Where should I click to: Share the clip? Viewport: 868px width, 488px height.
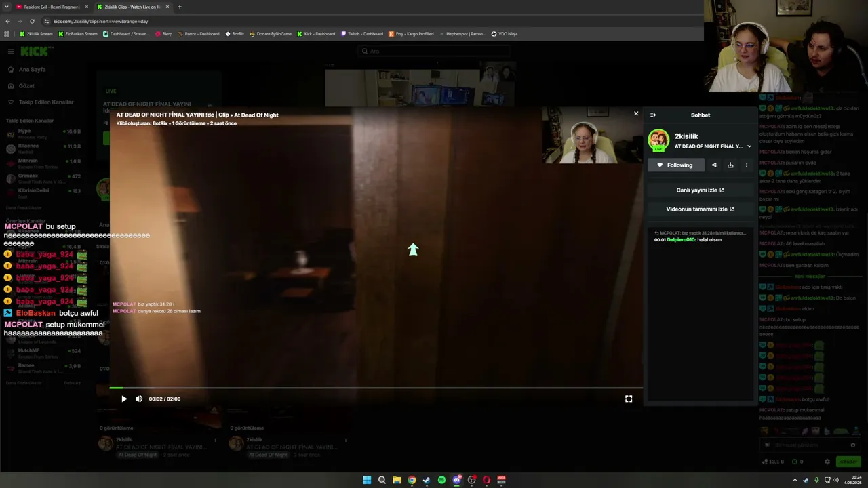click(x=714, y=165)
